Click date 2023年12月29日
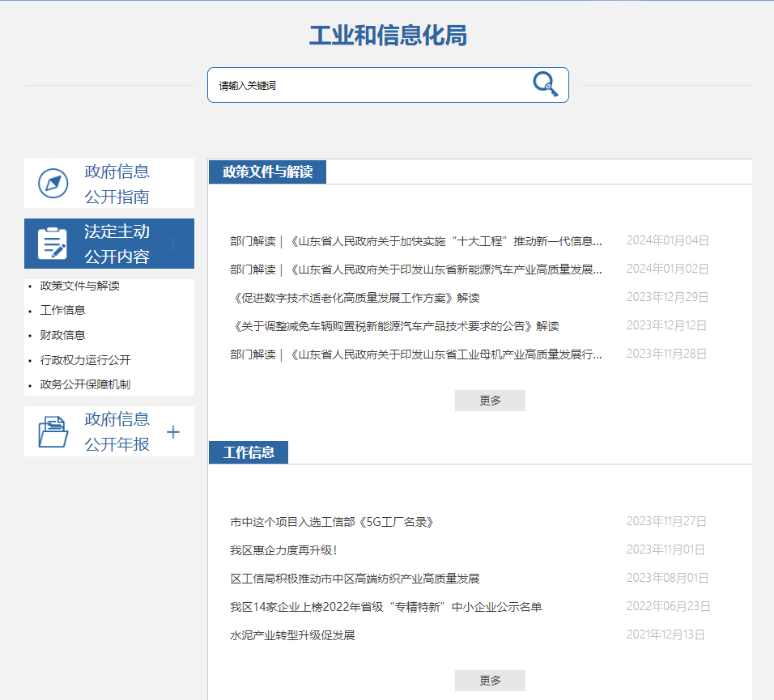The height and width of the screenshot is (700, 774). 667,297
